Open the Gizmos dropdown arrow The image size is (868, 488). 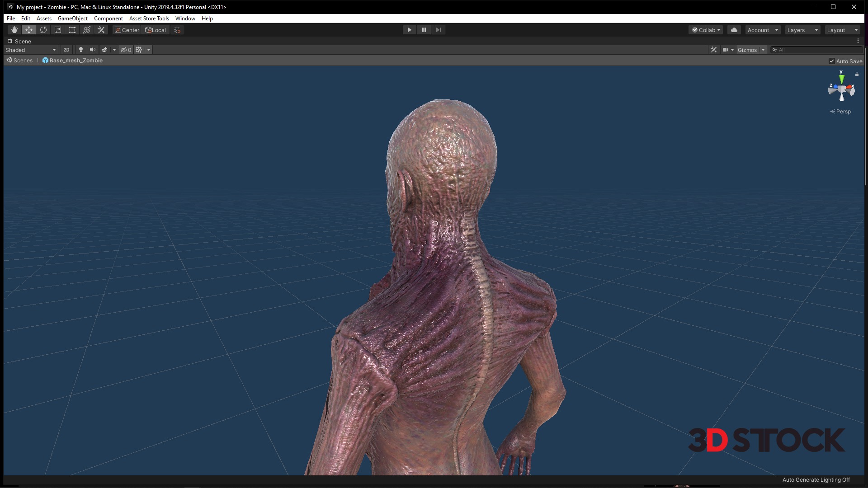coord(763,50)
